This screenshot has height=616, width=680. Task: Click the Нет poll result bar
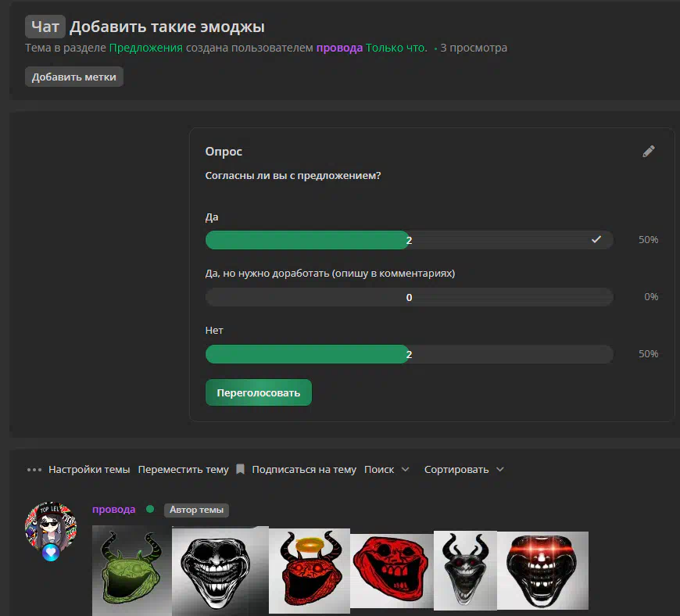point(410,354)
